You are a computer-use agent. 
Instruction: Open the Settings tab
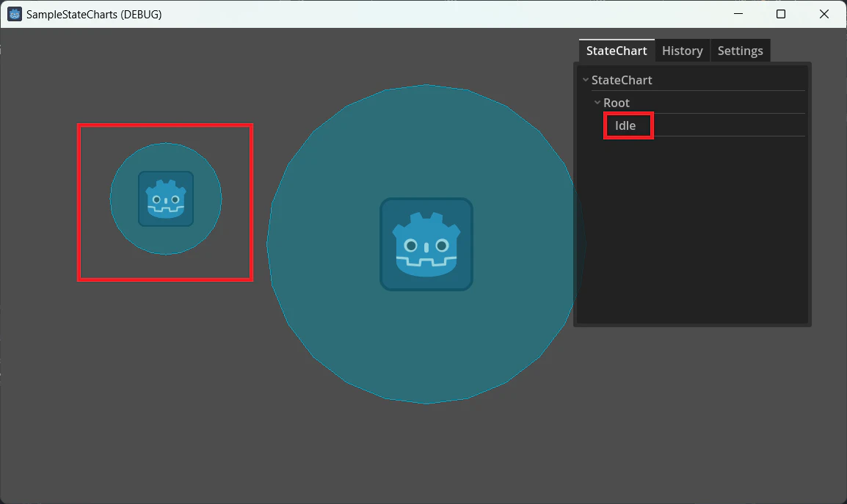click(740, 51)
